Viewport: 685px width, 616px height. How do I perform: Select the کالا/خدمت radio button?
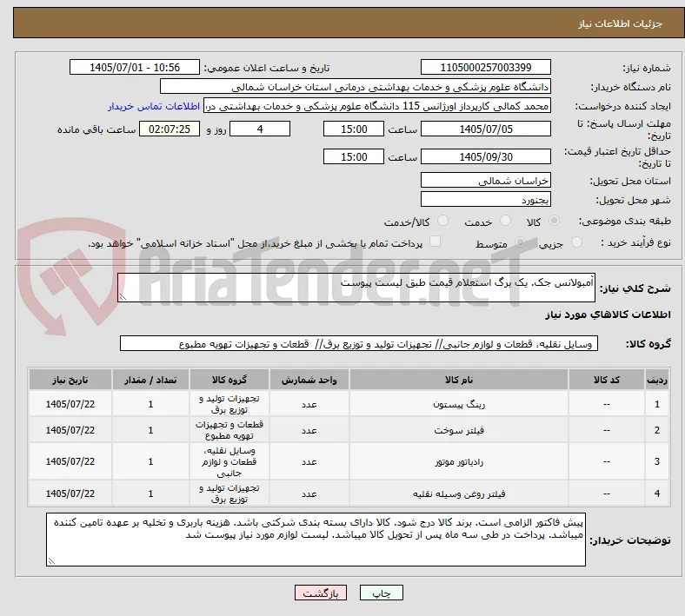(443, 221)
